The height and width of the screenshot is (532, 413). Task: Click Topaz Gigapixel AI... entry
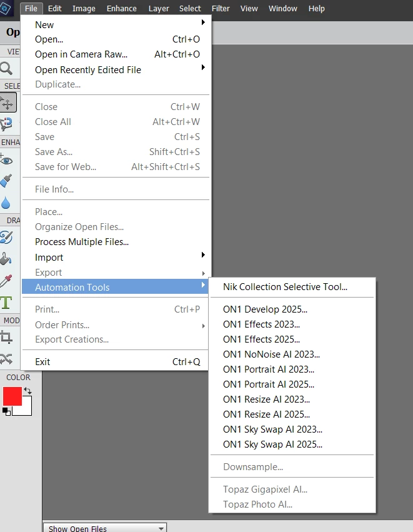pos(292,489)
